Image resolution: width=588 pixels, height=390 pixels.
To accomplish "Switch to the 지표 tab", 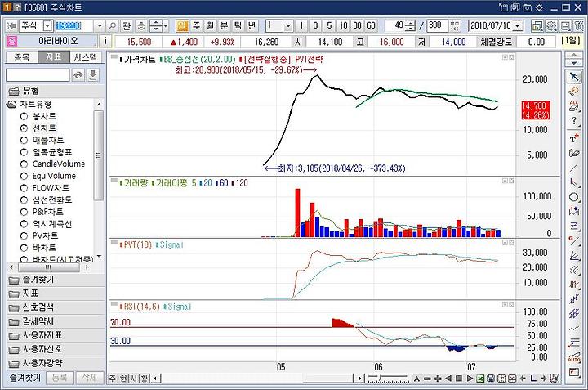I will click(x=54, y=57).
